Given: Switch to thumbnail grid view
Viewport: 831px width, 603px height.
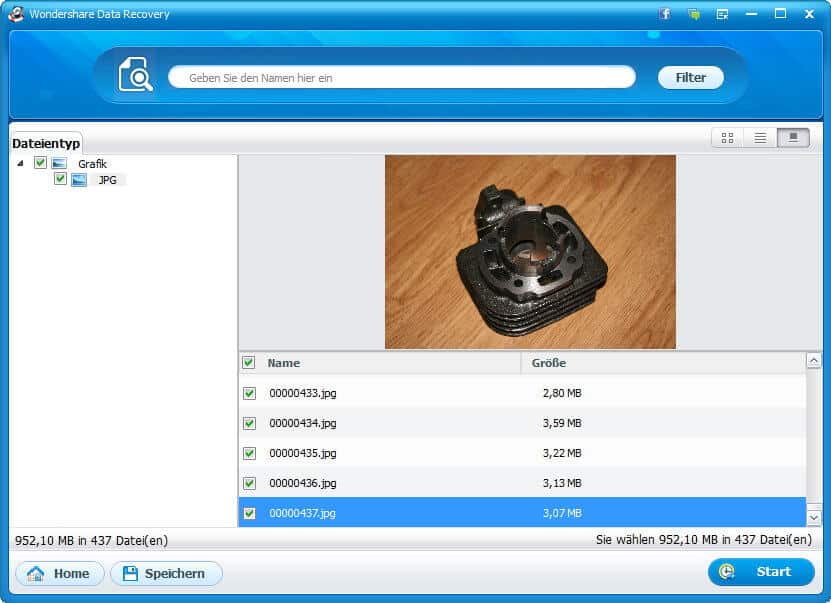Looking at the screenshot, I should (728, 138).
